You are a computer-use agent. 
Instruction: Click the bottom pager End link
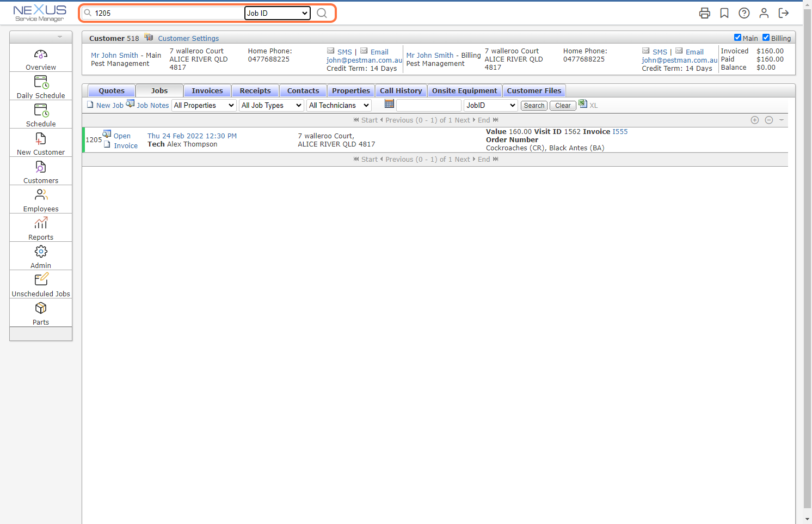pos(484,160)
